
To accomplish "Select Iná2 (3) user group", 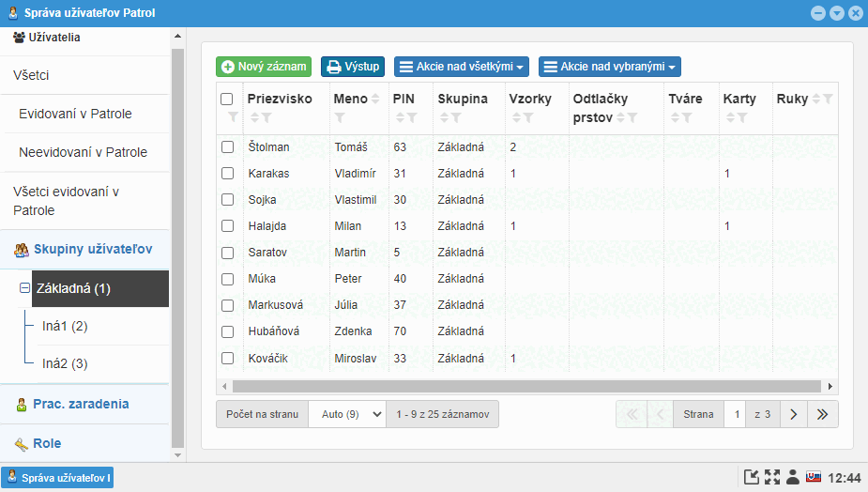I will pos(65,363).
